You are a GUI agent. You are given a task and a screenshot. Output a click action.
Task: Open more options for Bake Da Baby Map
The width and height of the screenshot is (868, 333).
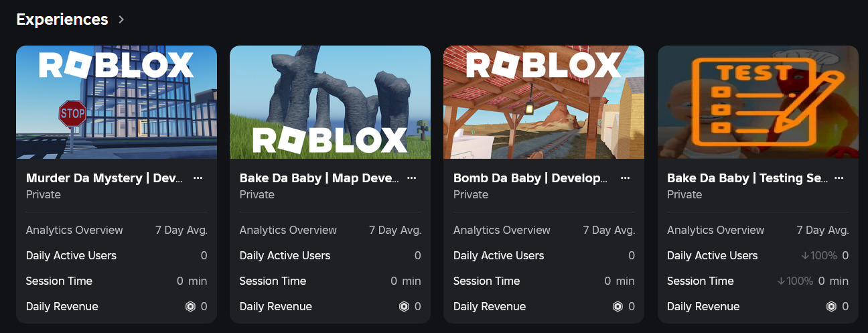(411, 178)
